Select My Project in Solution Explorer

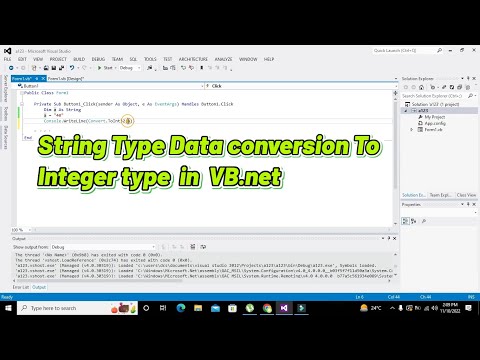coord(432,117)
